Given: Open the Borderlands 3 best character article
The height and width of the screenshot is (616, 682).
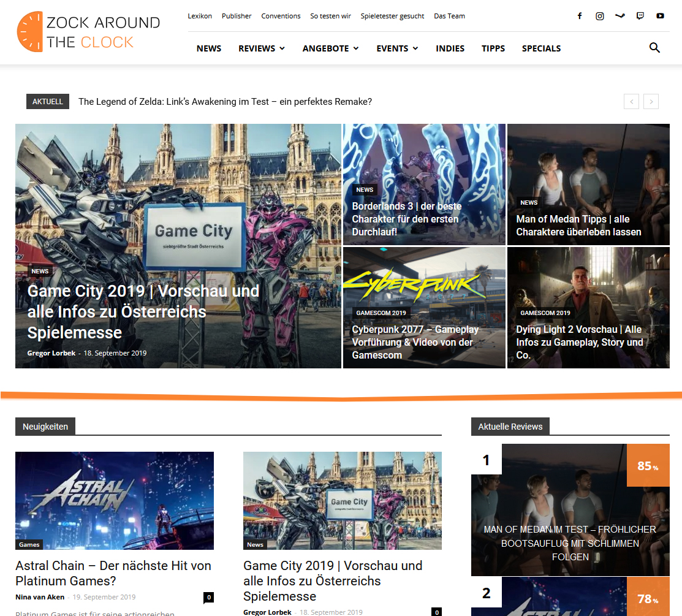Looking at the screenshot, I should point(407,219).
